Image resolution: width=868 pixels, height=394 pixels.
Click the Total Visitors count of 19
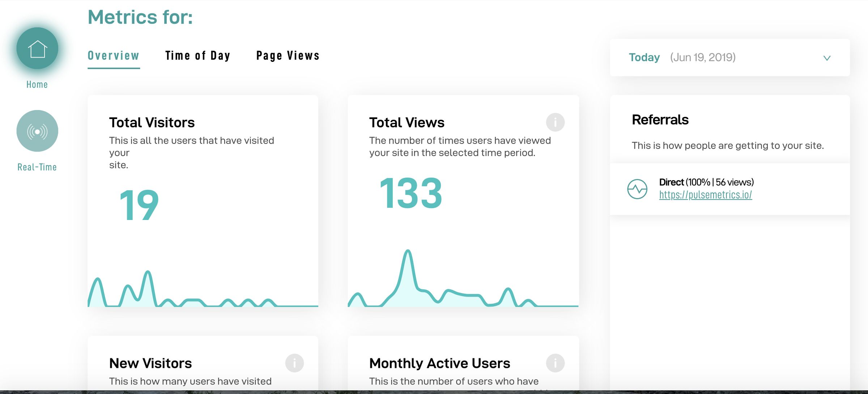click(x=139, y=204)
